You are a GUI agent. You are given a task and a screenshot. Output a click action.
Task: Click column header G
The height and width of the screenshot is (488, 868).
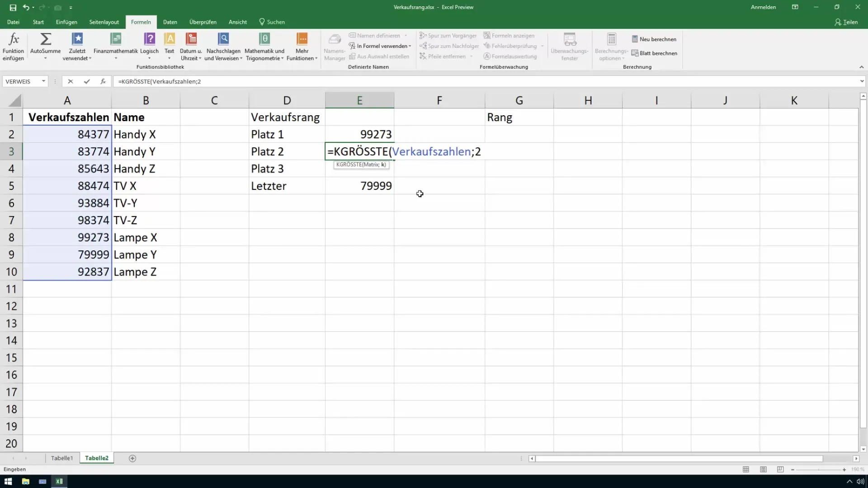pyautogui.click(x=519, y=100)
